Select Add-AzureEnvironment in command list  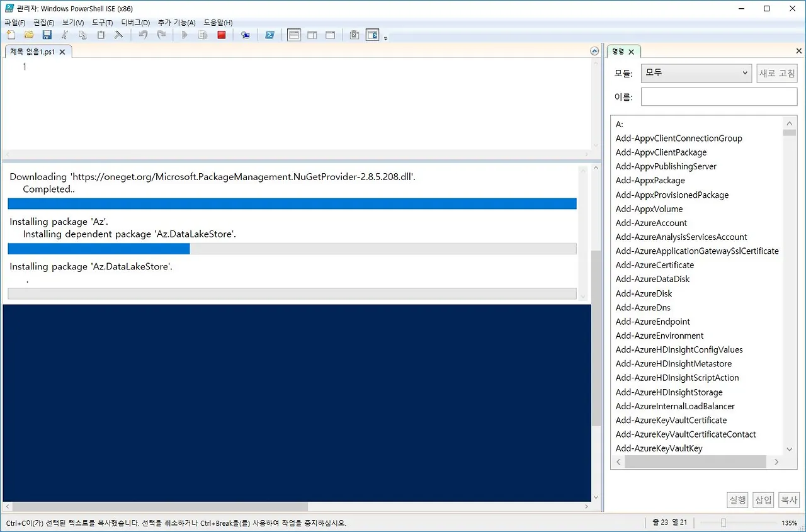659,336
